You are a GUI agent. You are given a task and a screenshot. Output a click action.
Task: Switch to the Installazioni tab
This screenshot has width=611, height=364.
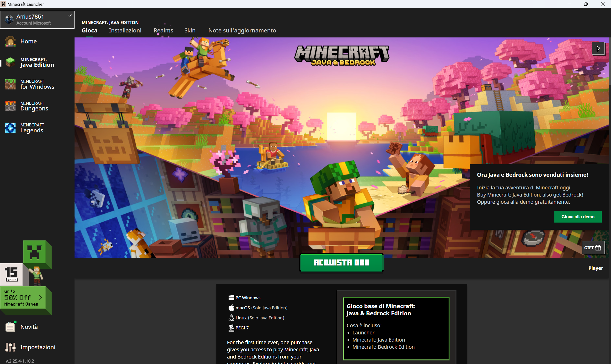click(125, 31)
